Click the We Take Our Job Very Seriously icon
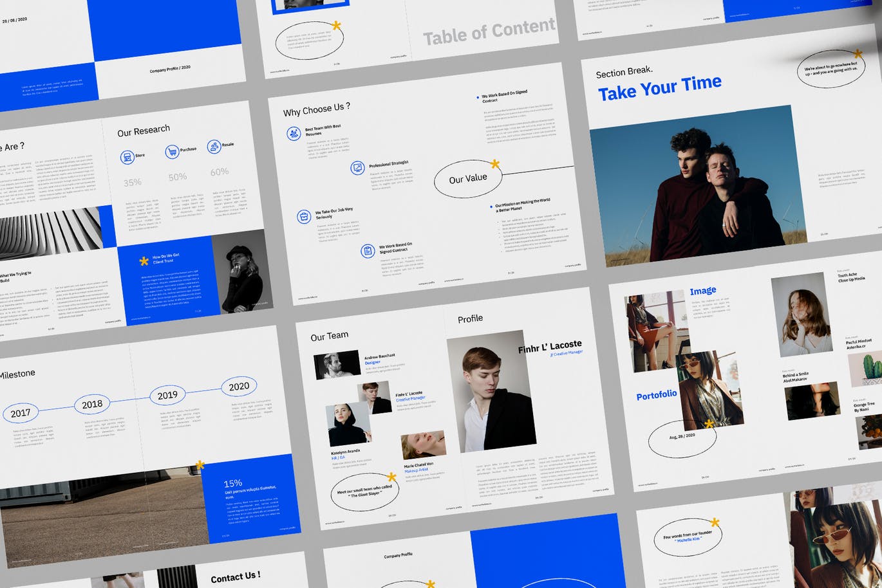Viewport: 882px width, 588px height. point(304,217)
